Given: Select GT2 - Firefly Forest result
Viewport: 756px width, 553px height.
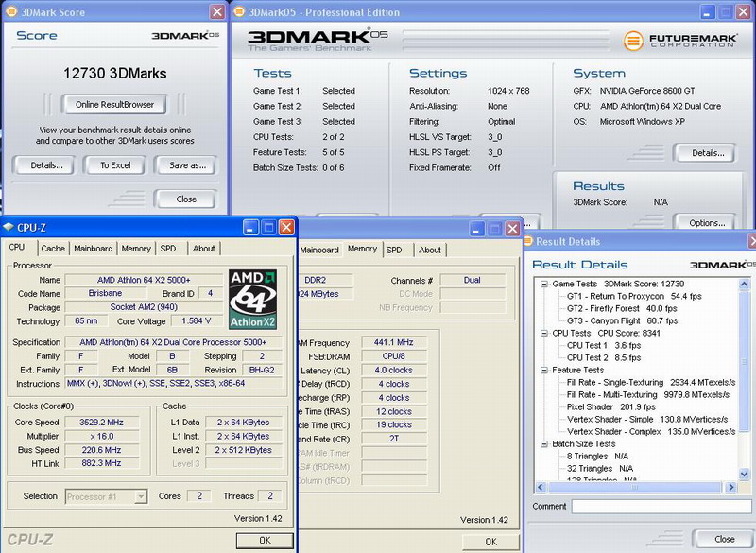Looking at the screenshot, I should (x=622, y=308).
